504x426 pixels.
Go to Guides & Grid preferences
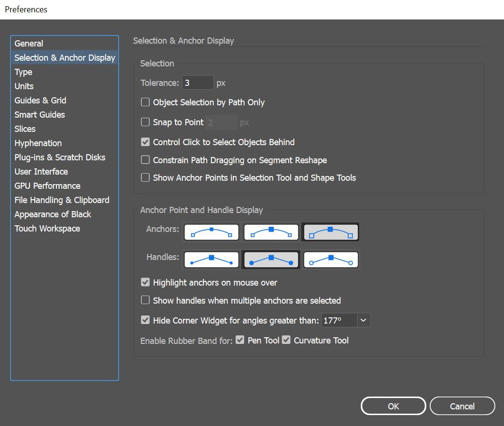[x=64, y=100]
